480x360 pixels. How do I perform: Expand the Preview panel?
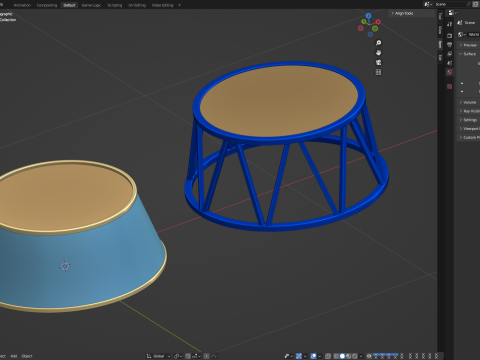(469, 45)
